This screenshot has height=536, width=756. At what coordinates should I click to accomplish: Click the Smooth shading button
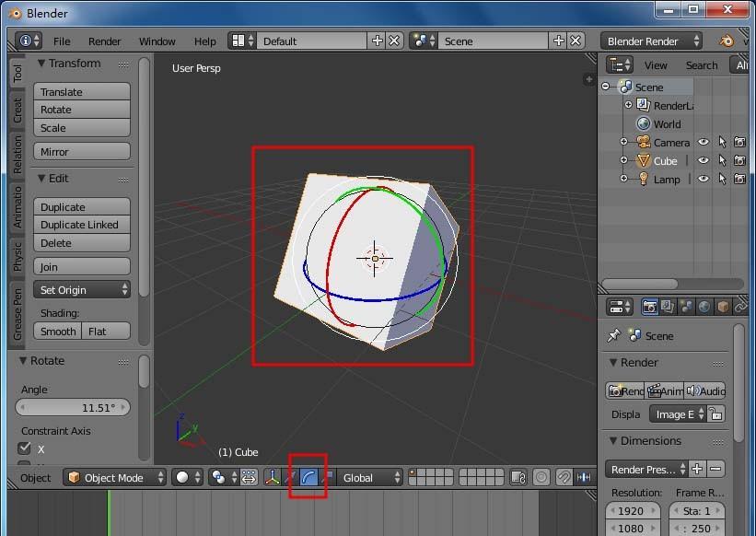click(57, 331)
